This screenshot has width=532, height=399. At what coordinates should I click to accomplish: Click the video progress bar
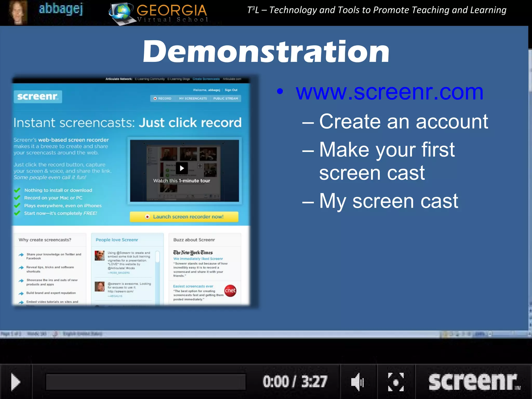point(146,382)
